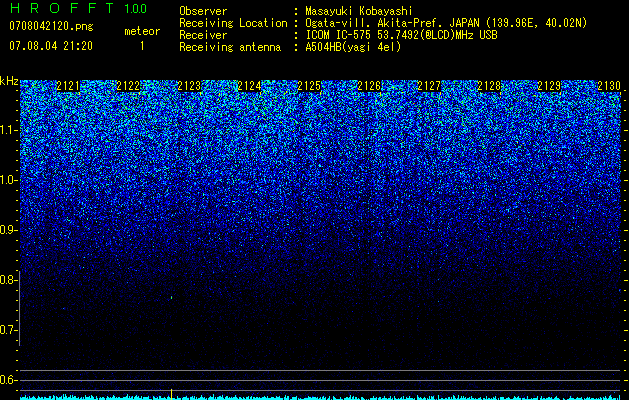Click the gray vertical range bar beside 0.8
The width and height of the screenshot is (629, 400).
19,308
